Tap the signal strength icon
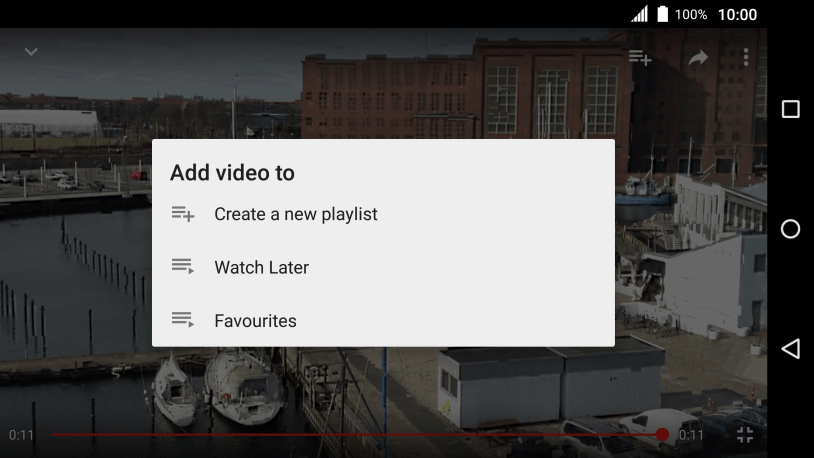 coord(640,14)
